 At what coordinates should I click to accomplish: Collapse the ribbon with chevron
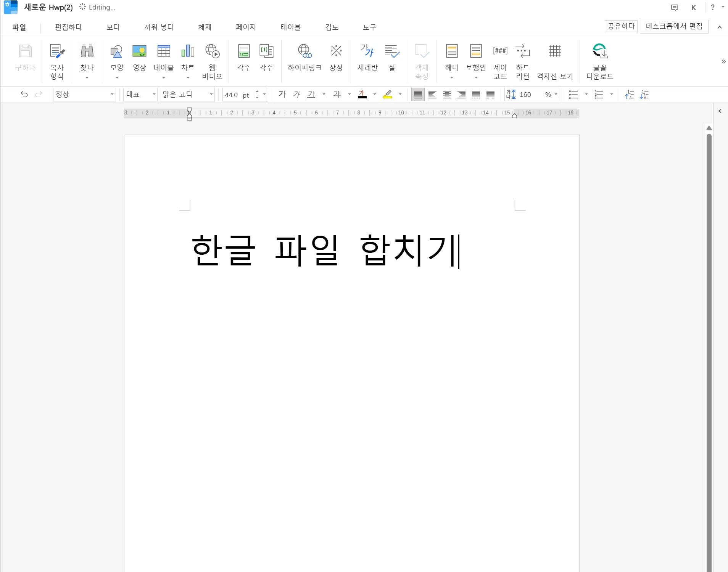720,27
